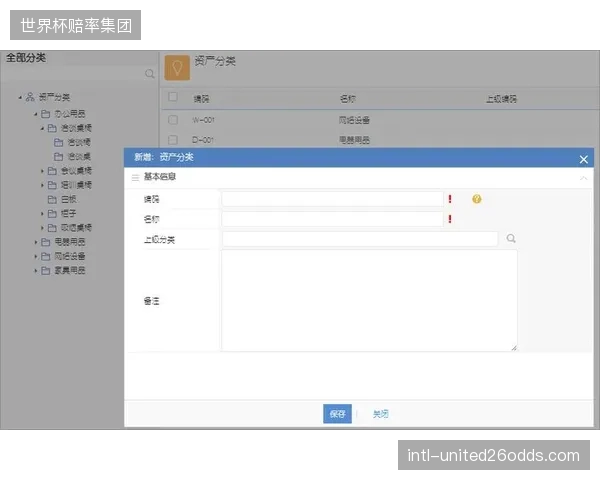
Task: Click the search magnifier in 全部分类 panel
Action: pos(150,73)
